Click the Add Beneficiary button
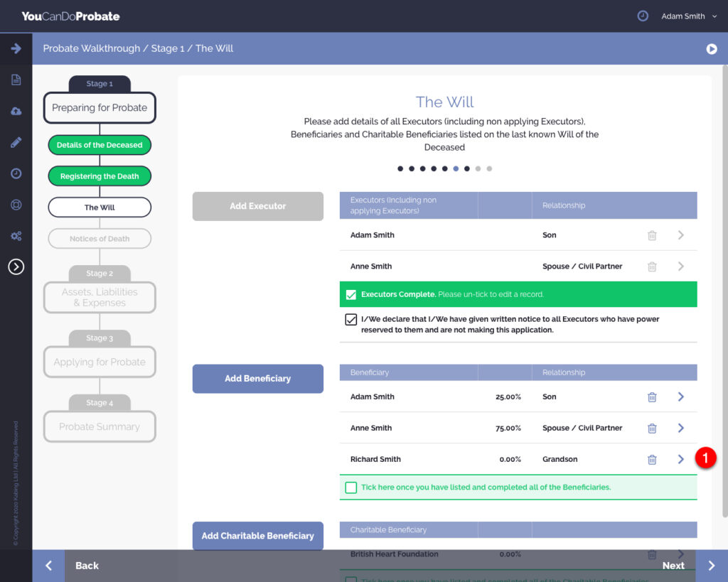The width and height of the screenshot is (728, 582). click(257, 379)
